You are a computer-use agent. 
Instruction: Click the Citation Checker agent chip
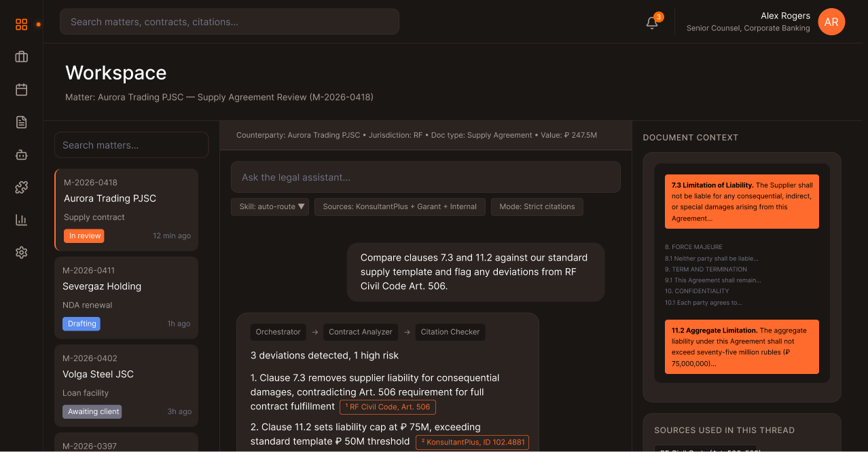click(x=450, y=332)
